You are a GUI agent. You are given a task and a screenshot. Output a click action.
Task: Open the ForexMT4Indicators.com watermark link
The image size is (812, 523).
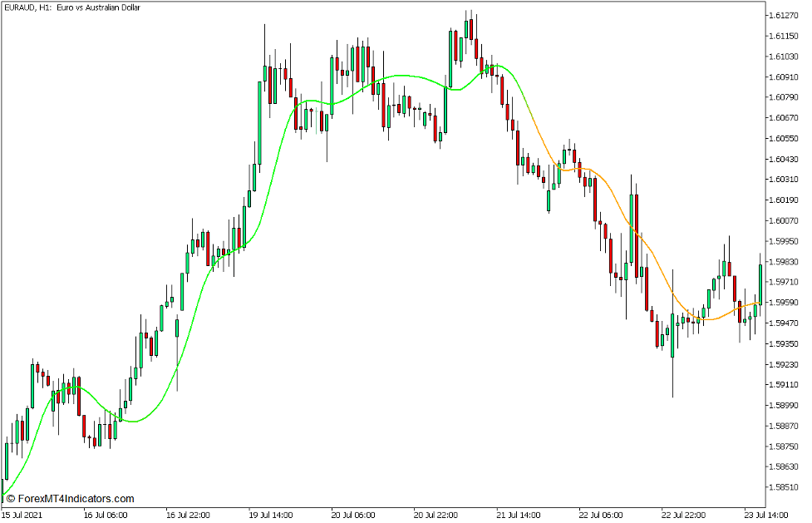(70, 499)
